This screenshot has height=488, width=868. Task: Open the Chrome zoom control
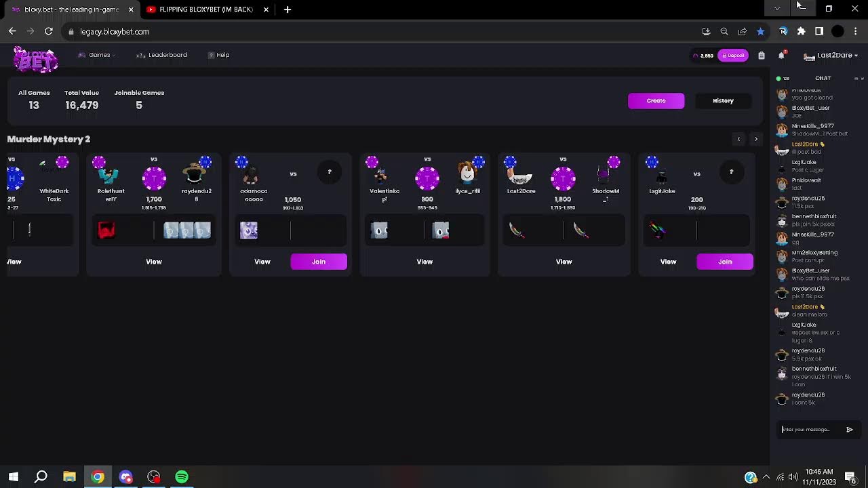click(724, 31)
